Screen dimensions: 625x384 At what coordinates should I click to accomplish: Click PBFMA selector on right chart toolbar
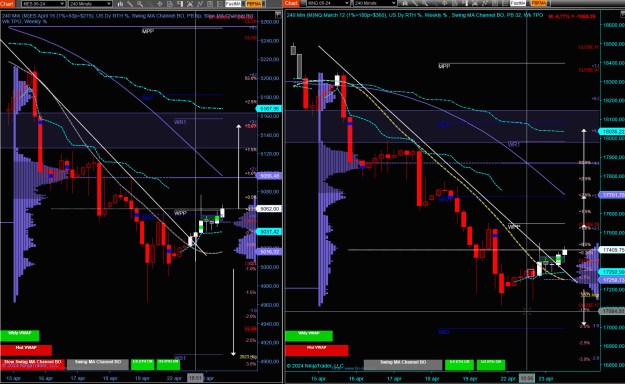pyautogui.click(x=539, y=4)
